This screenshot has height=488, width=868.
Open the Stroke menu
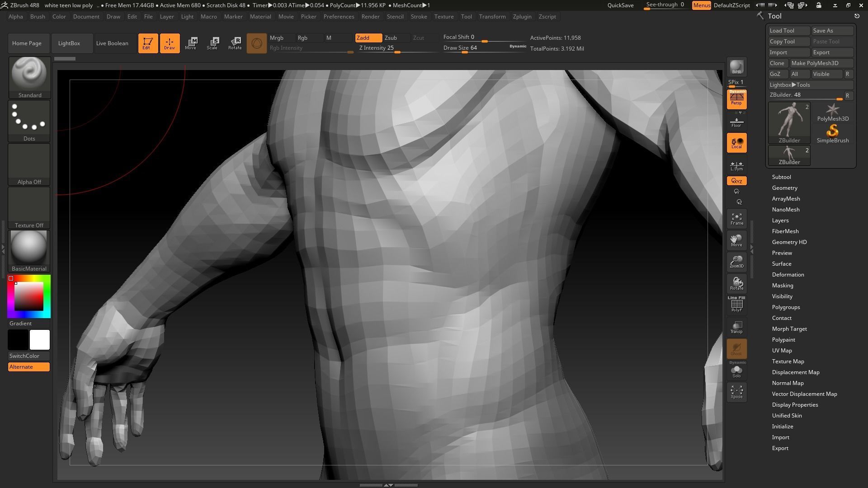pyautogui.click(x=419, y=17)
